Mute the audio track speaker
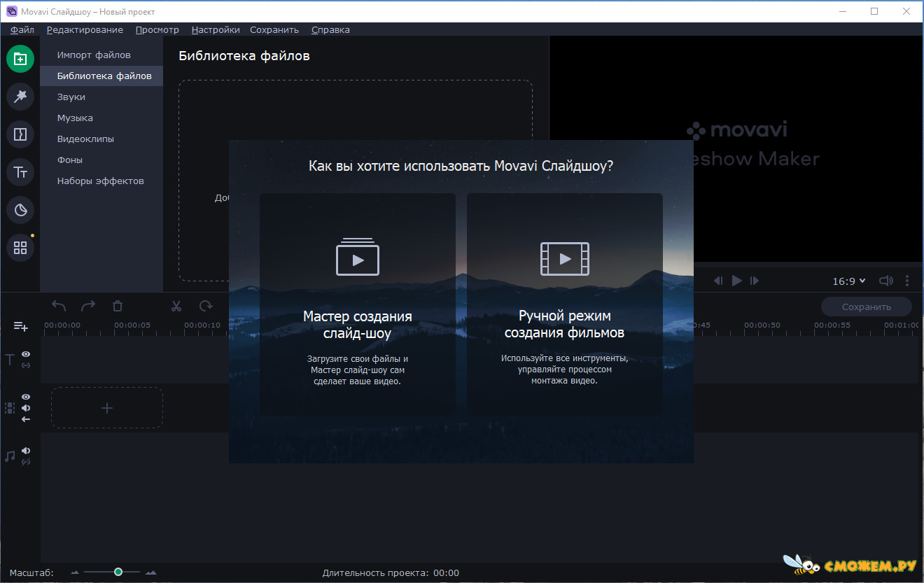924x583 pixels. [26, 451]
